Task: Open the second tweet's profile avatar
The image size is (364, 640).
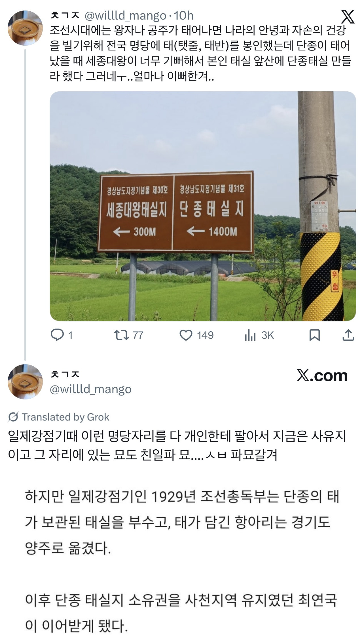Action: click(x=25, y=382)
